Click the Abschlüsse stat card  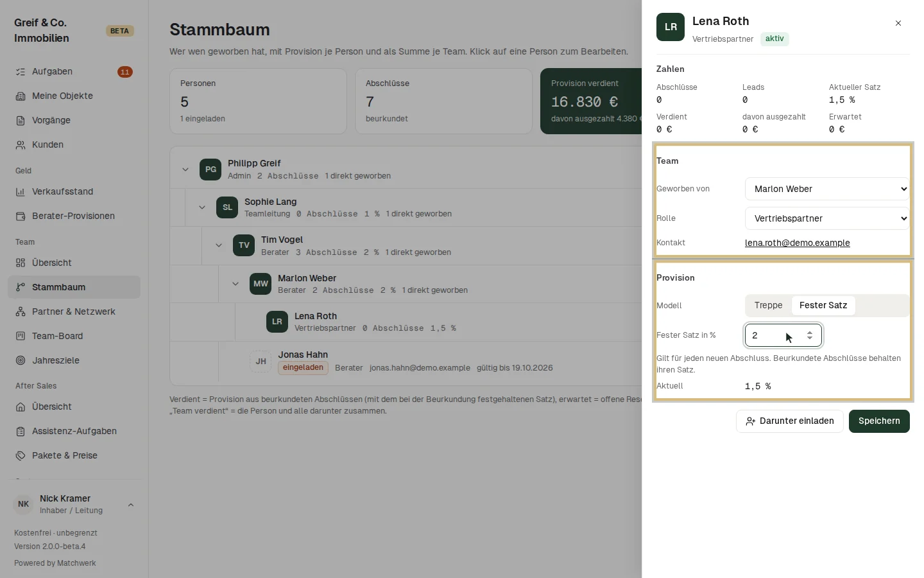click(x=443, y=101)
